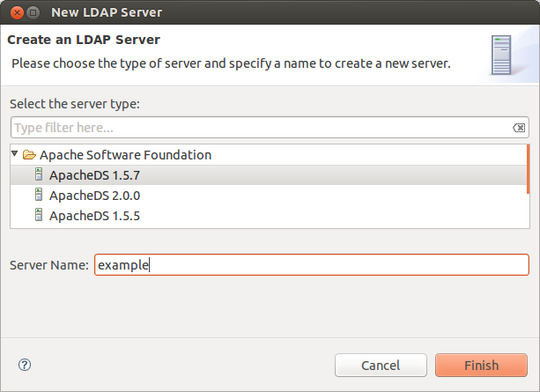Click the server type list scrollbar

[527, 169]
